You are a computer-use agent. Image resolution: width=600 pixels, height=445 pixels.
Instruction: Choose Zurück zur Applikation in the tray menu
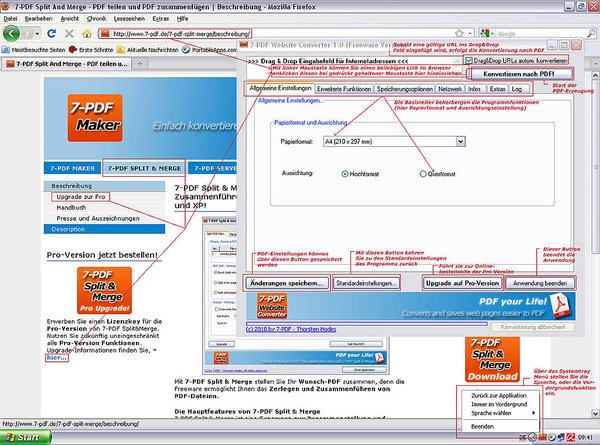(499, 396)
